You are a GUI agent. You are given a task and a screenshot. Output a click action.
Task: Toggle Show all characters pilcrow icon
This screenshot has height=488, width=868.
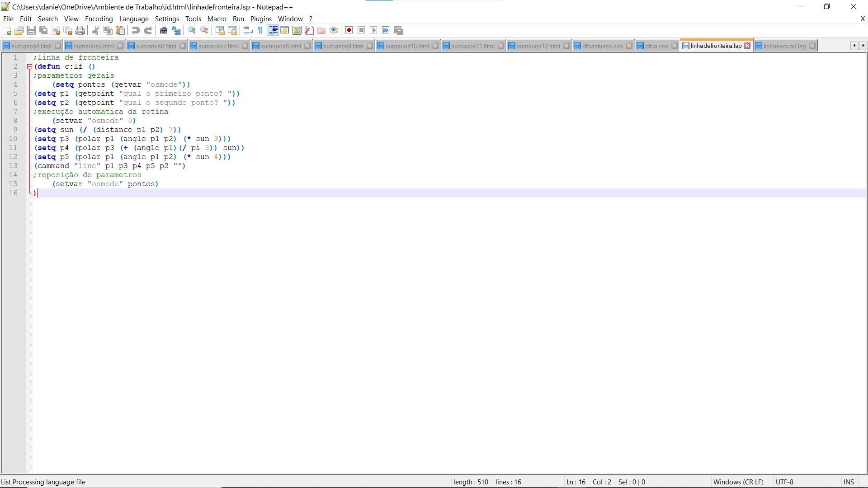tap(260, 30)
